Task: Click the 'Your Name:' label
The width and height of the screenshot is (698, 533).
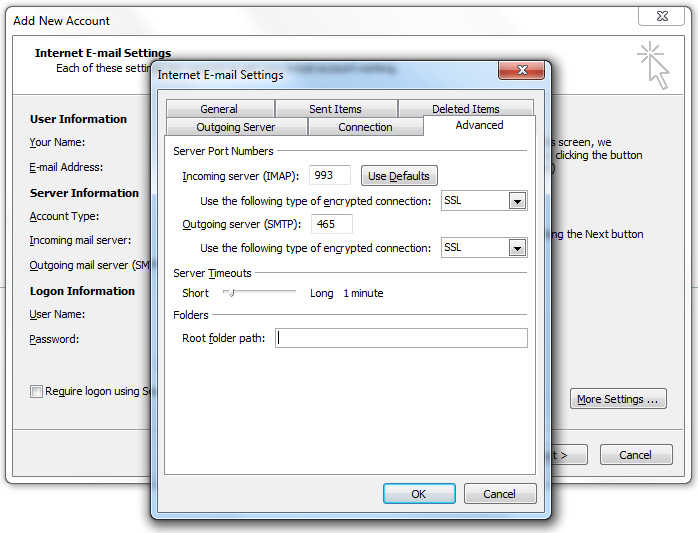Action: [x=57, y=142]
